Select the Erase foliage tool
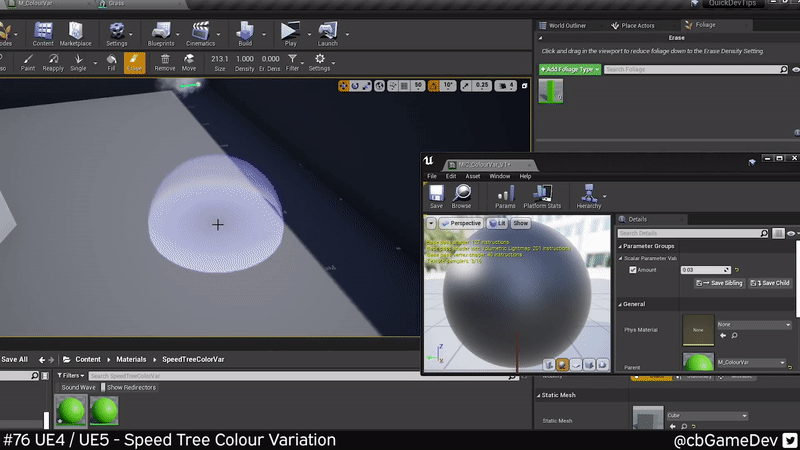The width and height of the screenshot is (800, 450). (134, 63)
